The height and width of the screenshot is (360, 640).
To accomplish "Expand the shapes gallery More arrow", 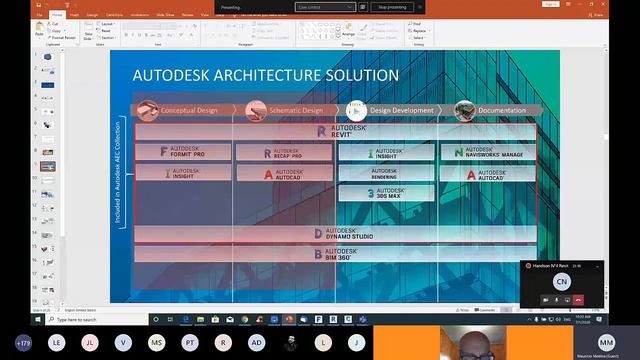I will [338, 37].
